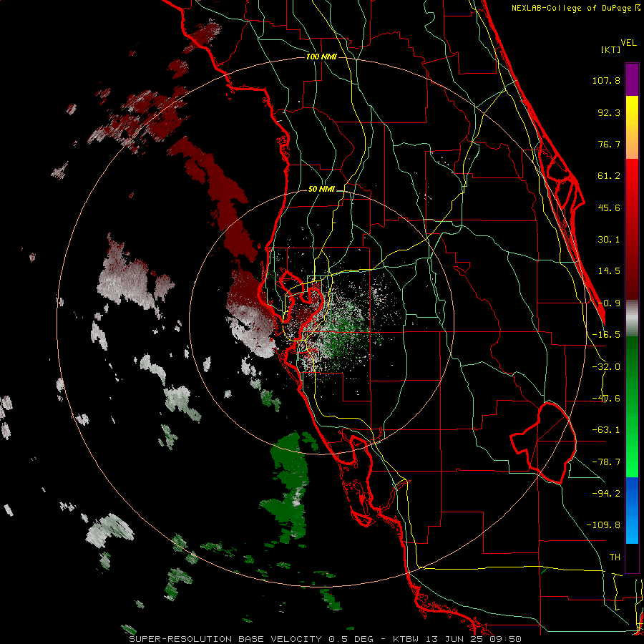The width and height of the screenshot is (644, 644).
Task: Click the -78.7 velocity scale value
Action: tap(606, 462)
